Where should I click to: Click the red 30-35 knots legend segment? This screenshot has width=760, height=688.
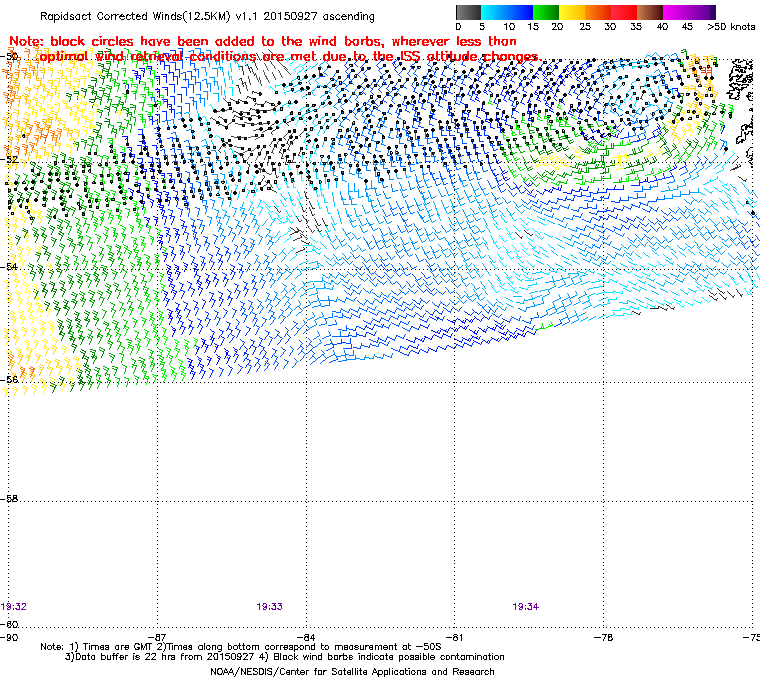624,12
